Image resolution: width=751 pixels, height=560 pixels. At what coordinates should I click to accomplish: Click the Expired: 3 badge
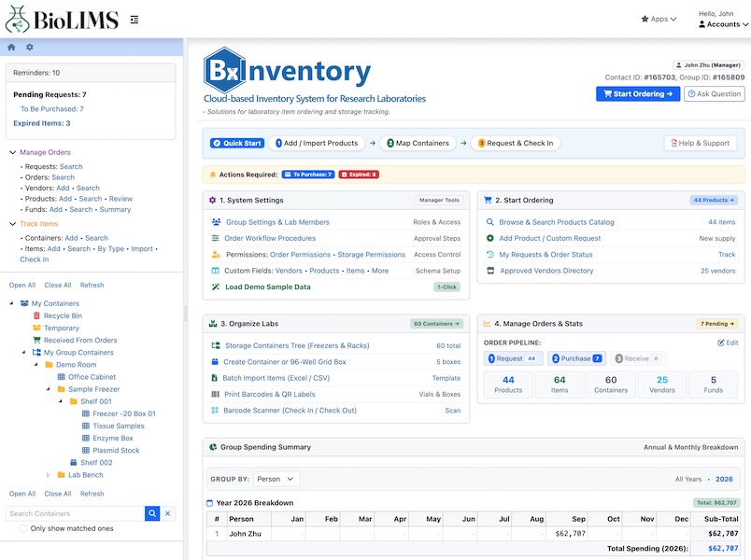coord(359,175)
